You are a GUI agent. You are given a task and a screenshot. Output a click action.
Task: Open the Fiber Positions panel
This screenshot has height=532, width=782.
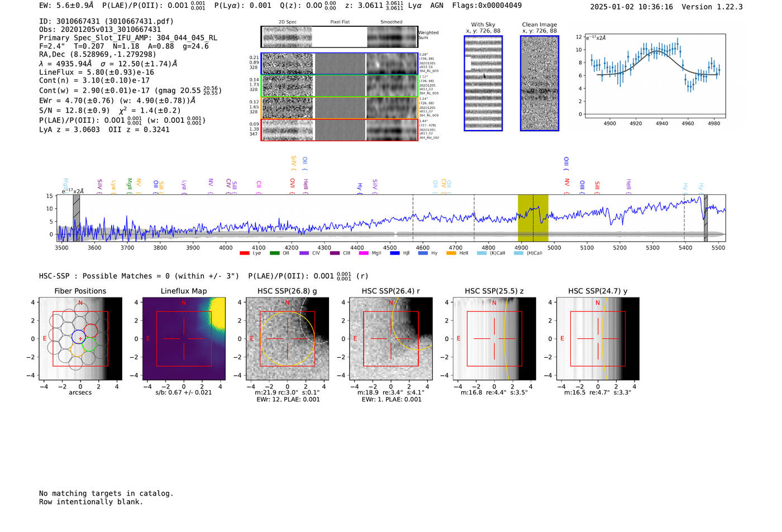pos(80,339)
